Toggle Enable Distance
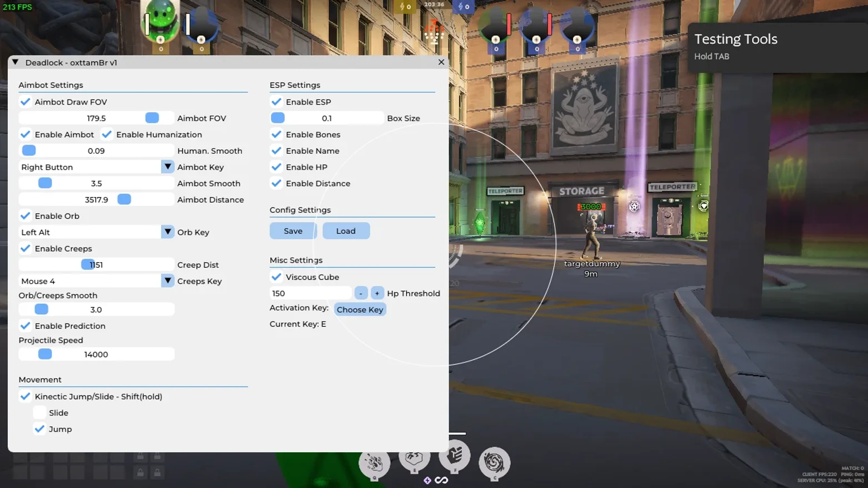Viewport: 868px width, 488px height. click(x=276, y=184)
